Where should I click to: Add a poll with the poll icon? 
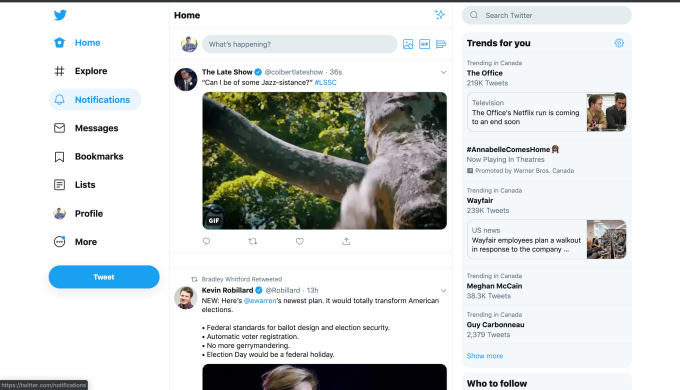(x=441, y=44)
